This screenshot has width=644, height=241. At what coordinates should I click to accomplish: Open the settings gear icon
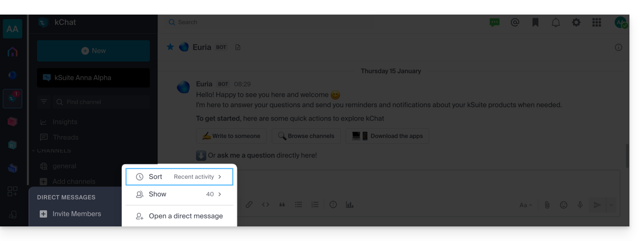click(x=576, y=22)
